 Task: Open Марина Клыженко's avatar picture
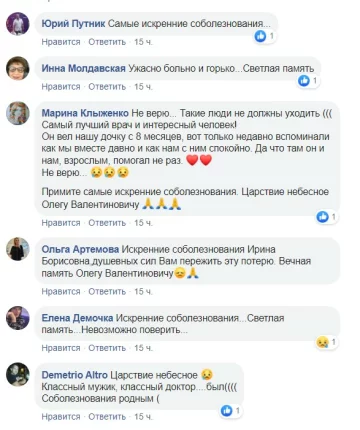pyautogui.click(x=18, y=113)
